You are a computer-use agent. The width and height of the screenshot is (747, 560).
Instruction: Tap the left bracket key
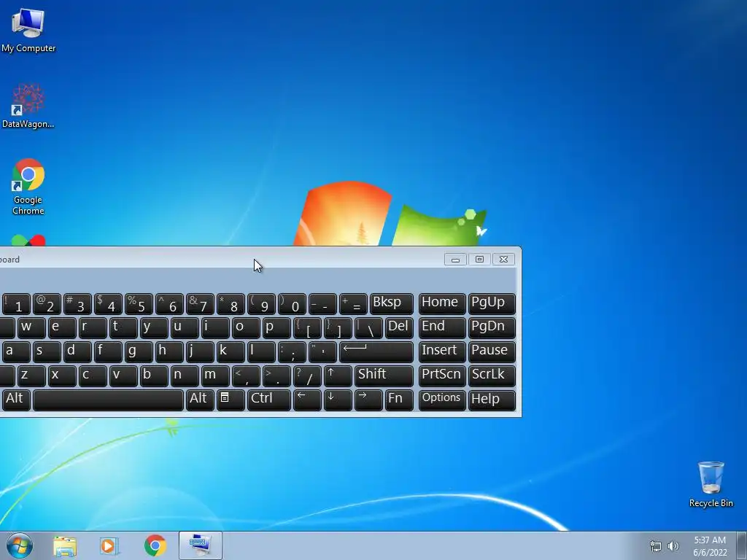coord(307,327)
